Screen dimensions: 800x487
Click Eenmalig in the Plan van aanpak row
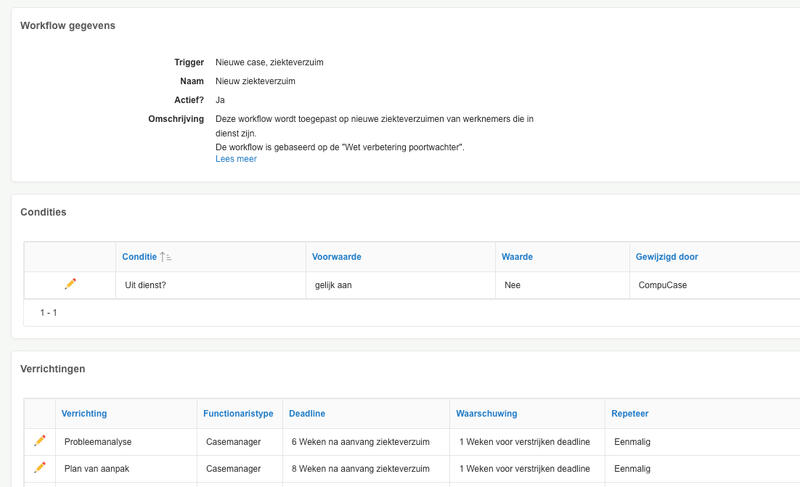coord(632,469)
